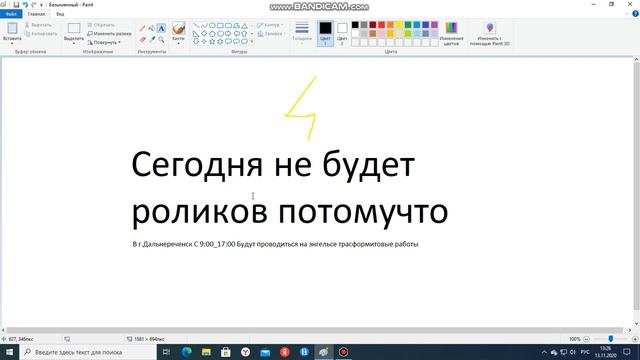Choose the oval shape
640x360 pixels.
[212, 25]
